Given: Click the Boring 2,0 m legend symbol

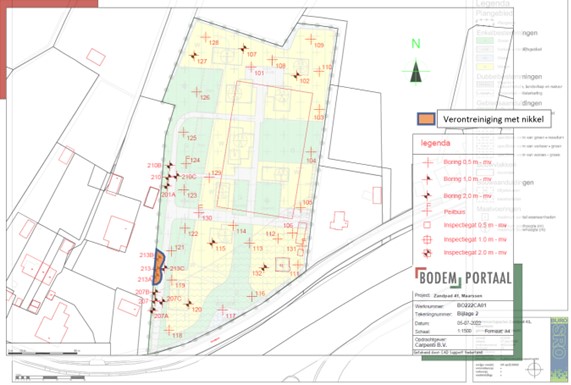Looking at the screenshot, I should point(427,196).
